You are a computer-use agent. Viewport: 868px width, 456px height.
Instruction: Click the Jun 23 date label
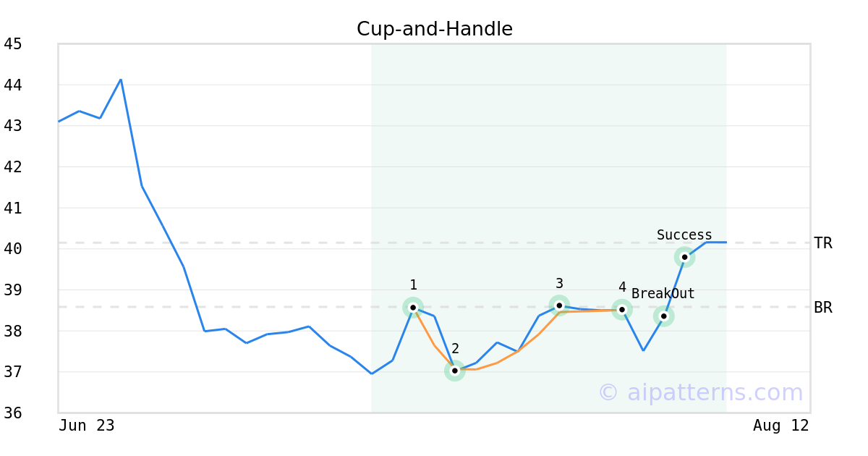(87, 426)
